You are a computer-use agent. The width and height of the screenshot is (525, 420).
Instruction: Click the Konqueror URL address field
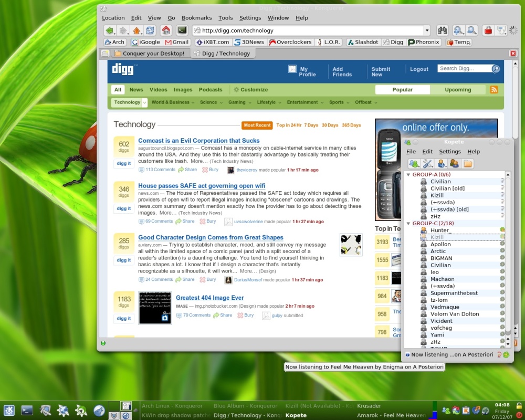click(x=308, y=30)
